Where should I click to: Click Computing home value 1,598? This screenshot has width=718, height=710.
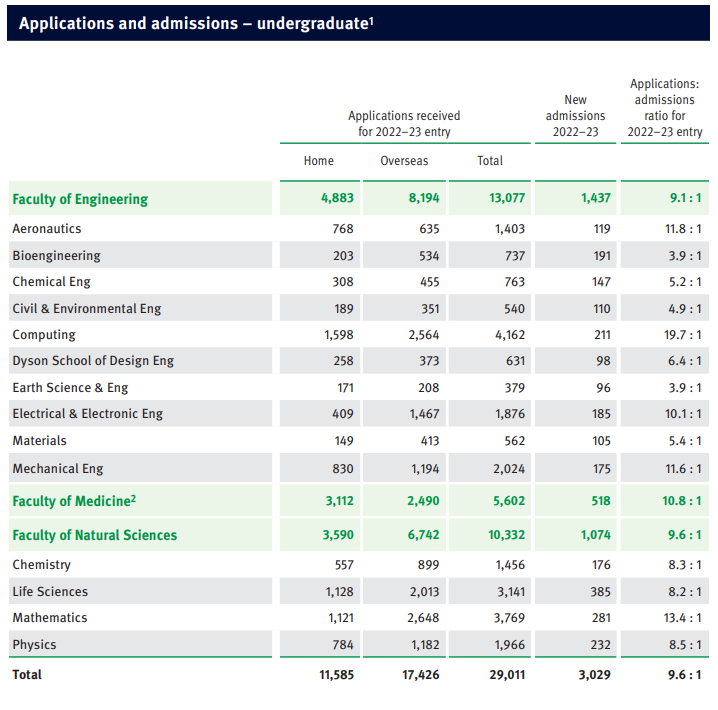point(339,335)
